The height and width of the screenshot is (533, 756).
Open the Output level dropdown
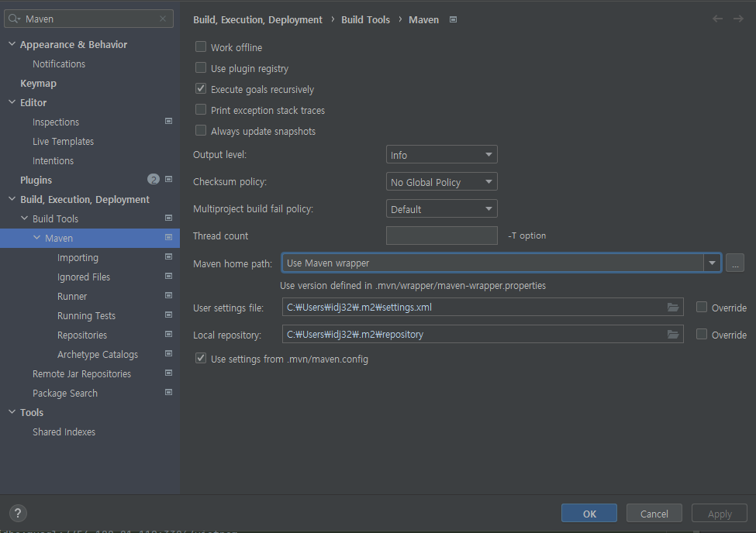[442, 155]
